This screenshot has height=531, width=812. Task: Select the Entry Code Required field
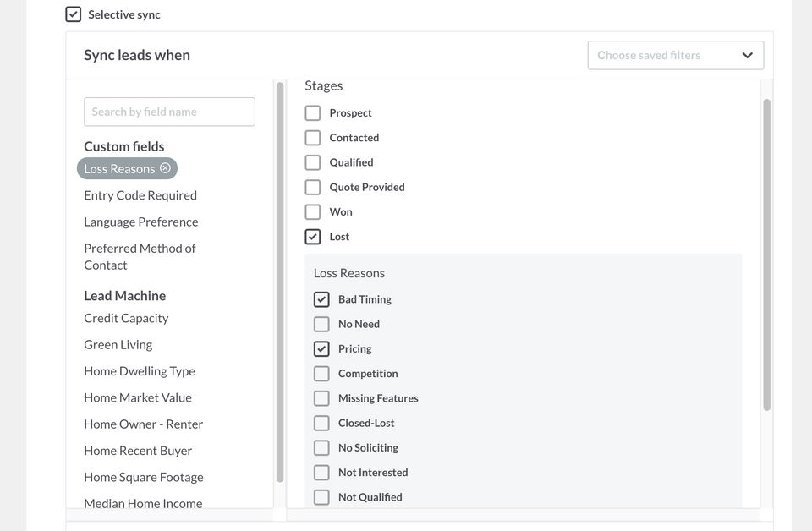coord(140,195)
